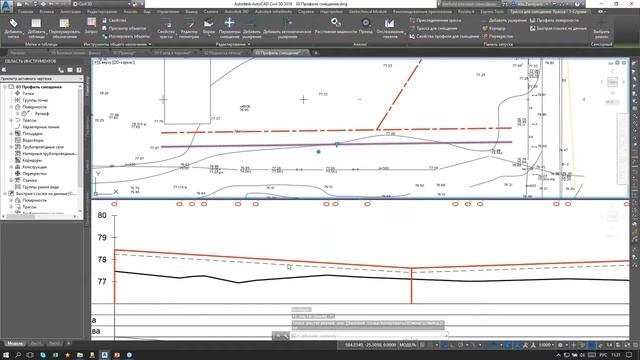Viewport: 640px width, 360px height.
Task: Open Редактор геометрии
Action: [189, 28]
